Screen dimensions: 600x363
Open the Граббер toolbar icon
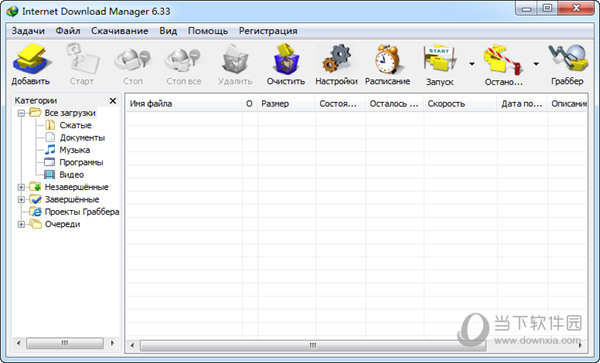(x=568, y=58)
